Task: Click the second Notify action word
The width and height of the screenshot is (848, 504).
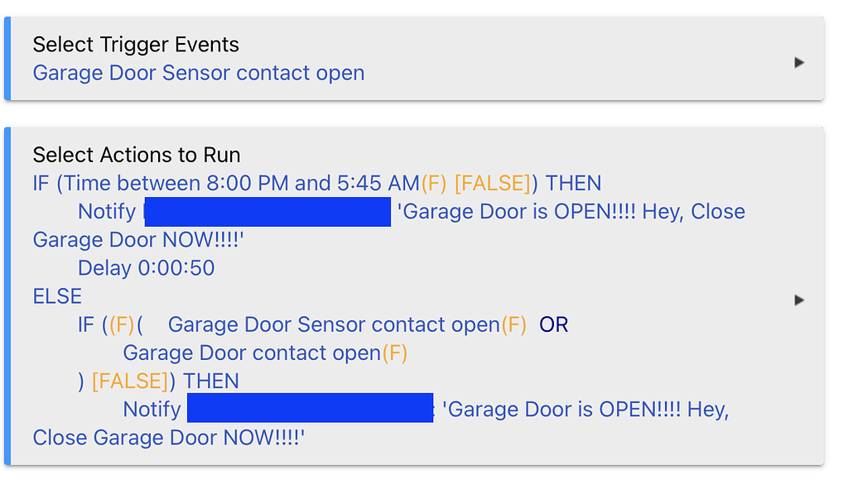Action: click(x=152, y=410)
